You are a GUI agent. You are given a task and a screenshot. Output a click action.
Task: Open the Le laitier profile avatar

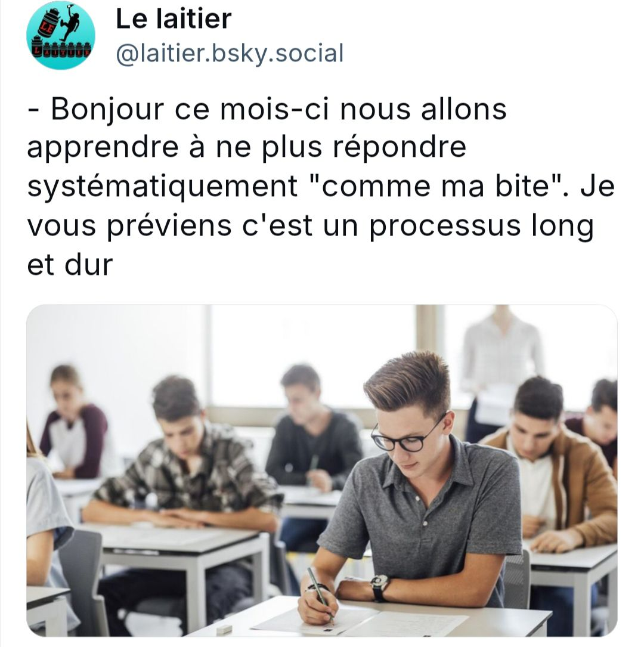click(x=61, y=35)
